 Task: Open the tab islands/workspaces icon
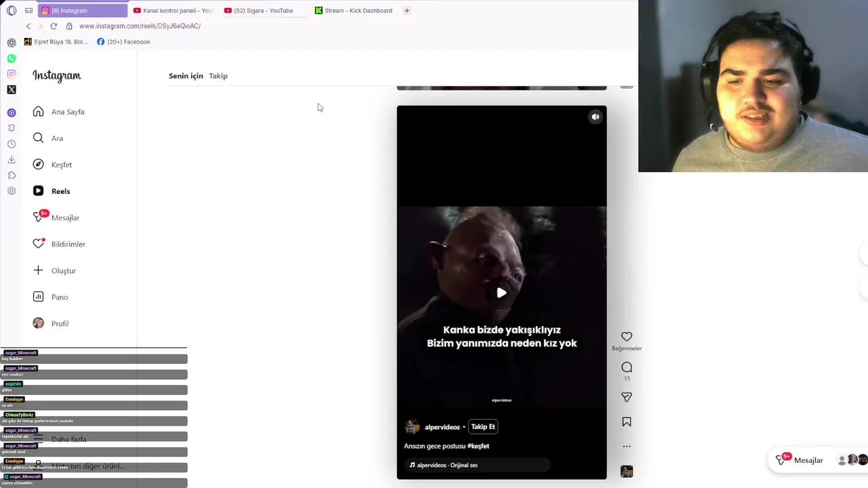tap(28, 11)
